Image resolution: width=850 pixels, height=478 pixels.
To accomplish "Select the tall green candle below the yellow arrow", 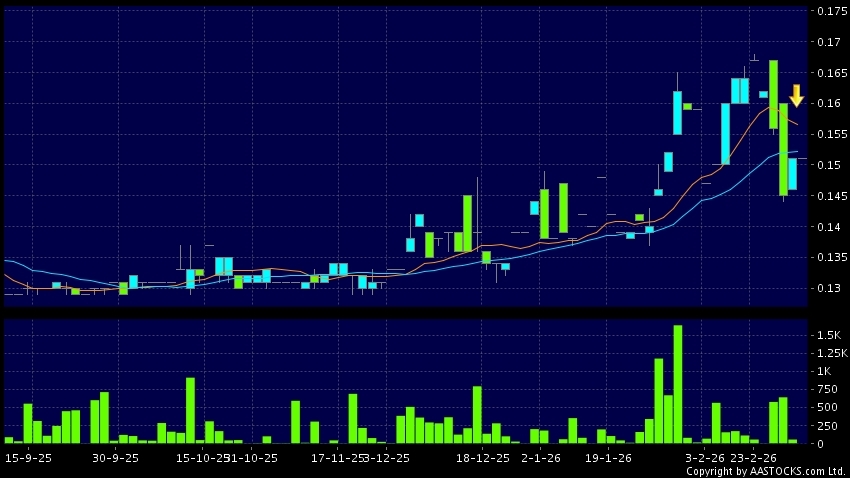I will 784,150.
